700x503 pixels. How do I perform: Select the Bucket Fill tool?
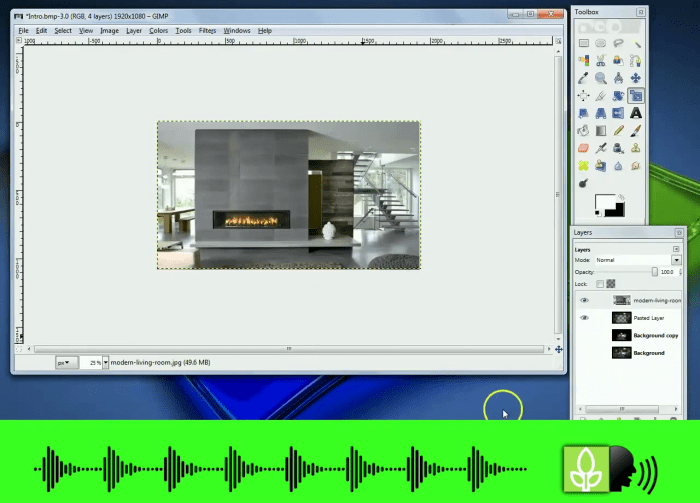(584, 130)
